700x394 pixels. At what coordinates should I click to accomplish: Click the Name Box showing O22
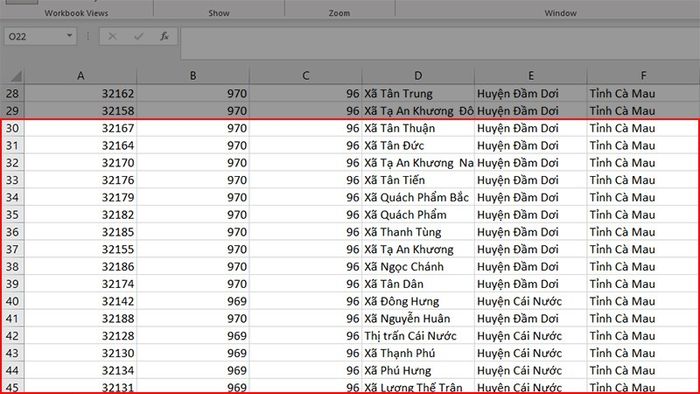(x=40, y=36)
